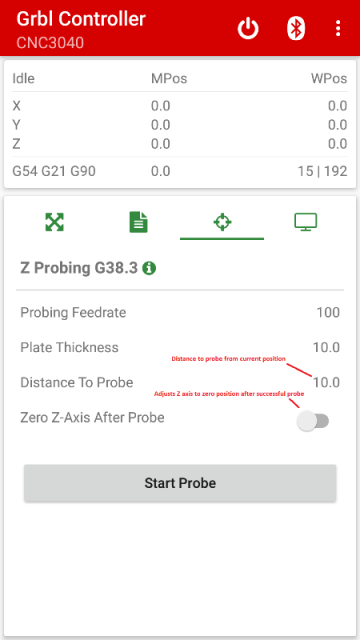
Task: Show Z Probing info icon
Action: (x=149, y=269)
